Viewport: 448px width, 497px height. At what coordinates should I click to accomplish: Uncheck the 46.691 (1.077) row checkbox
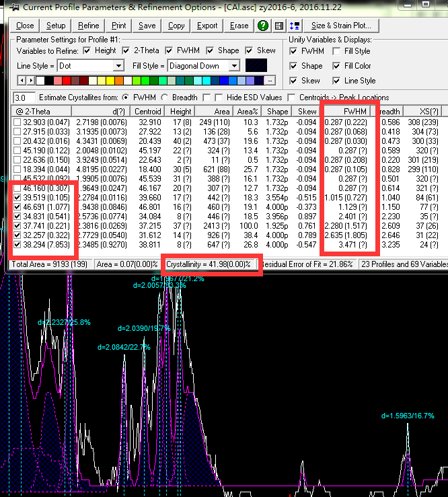click(17, 207)
